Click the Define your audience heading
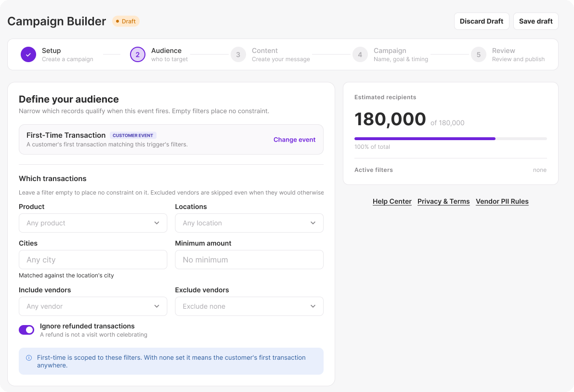The height and width of the screenshot is (392, 574). 69,99
